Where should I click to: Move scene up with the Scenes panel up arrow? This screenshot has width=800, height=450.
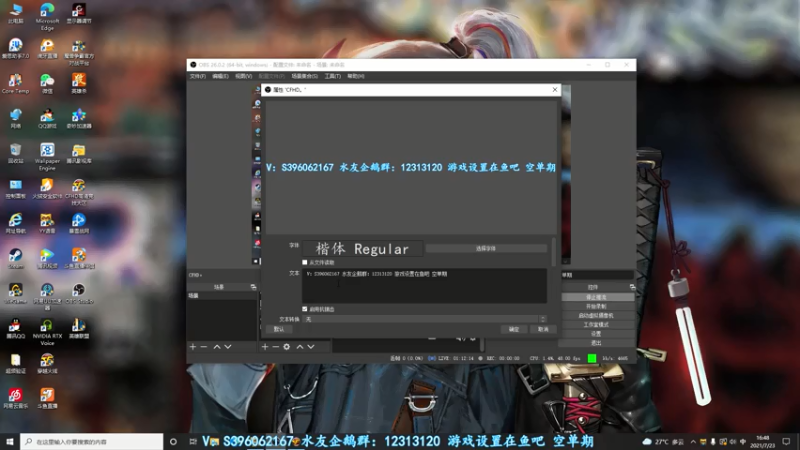217,347
